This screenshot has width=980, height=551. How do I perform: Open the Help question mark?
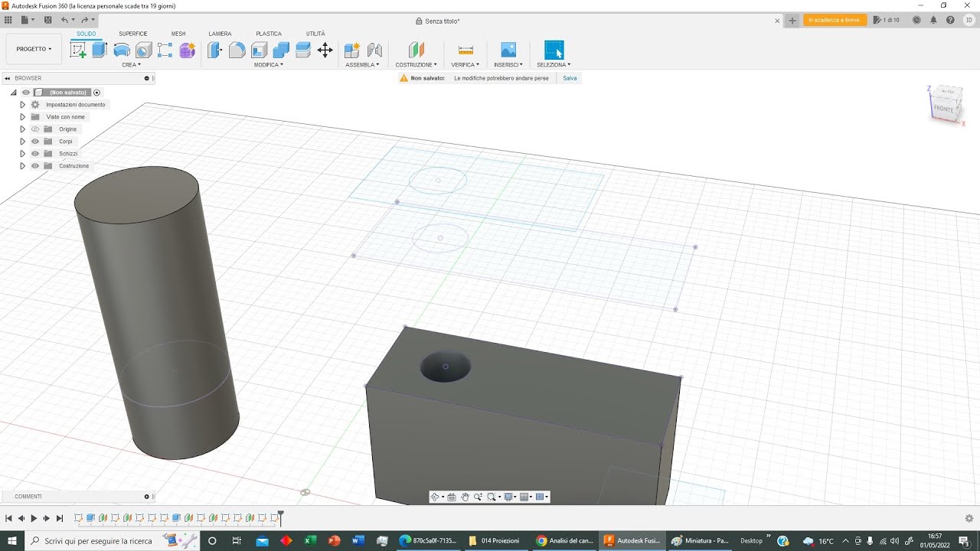point(949,20)
